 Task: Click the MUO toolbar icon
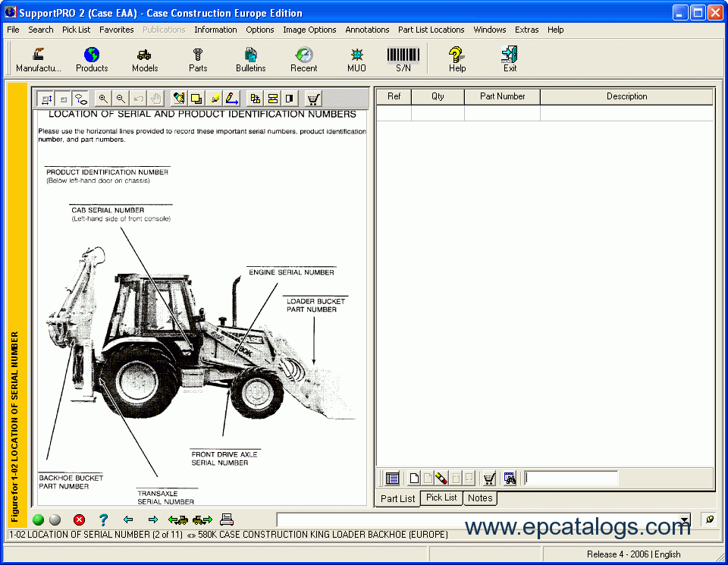point(356,59)
